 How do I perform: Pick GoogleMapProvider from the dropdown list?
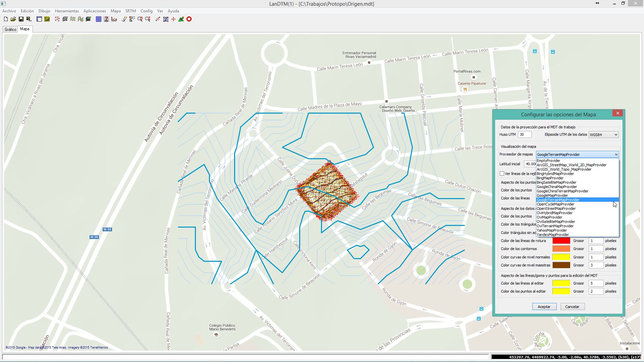pyautogui.click(x=577, y=195)
